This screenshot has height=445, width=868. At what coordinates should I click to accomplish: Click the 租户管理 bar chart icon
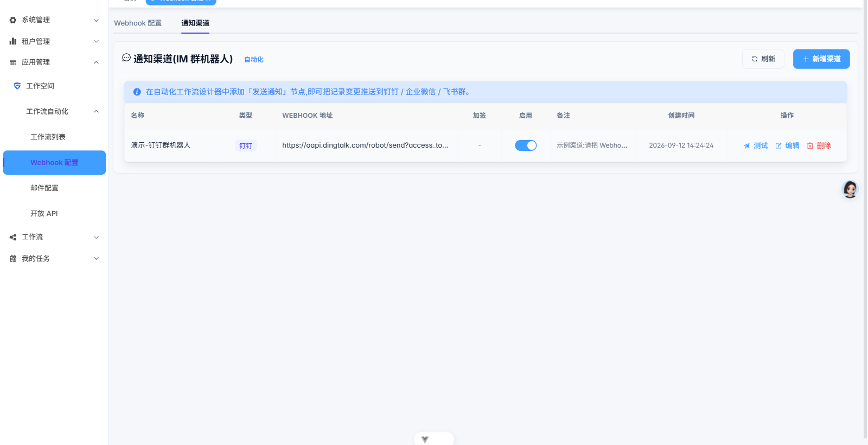[x=13, y=41]
